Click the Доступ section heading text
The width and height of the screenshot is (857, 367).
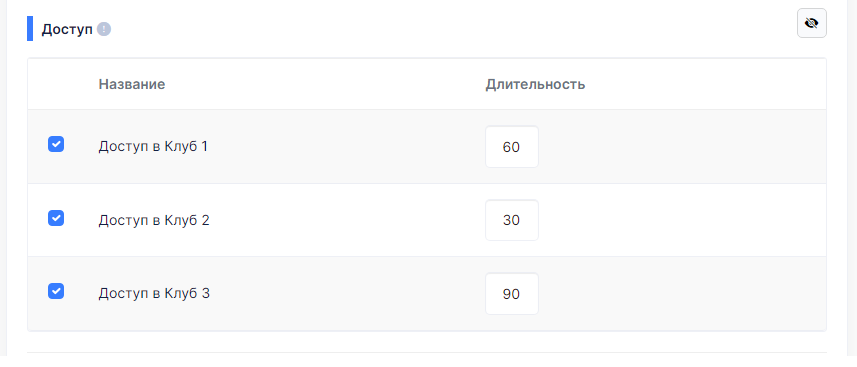[67, 29]
